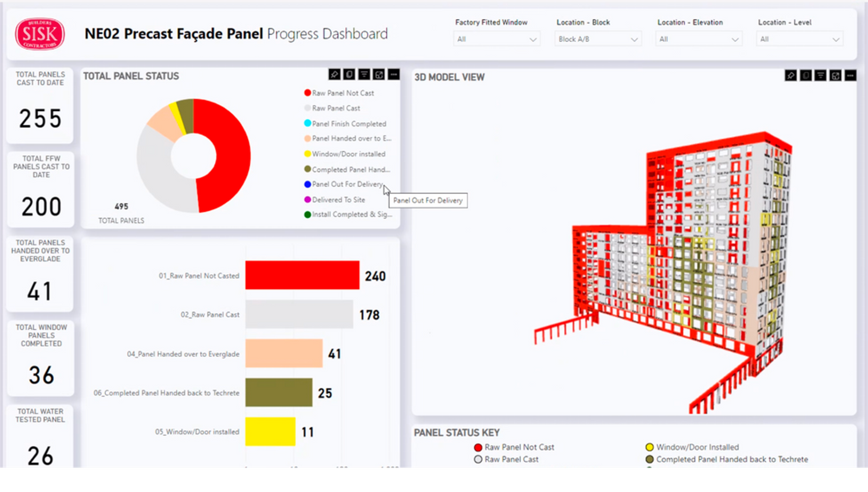Open the Location - Elevation dropdown

click(699, 39)
